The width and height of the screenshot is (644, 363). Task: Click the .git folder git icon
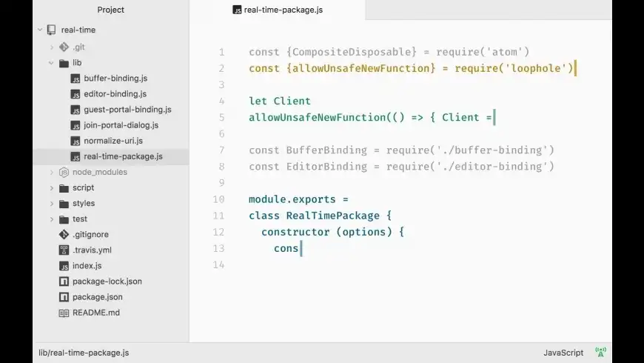(x=64, y=47)
